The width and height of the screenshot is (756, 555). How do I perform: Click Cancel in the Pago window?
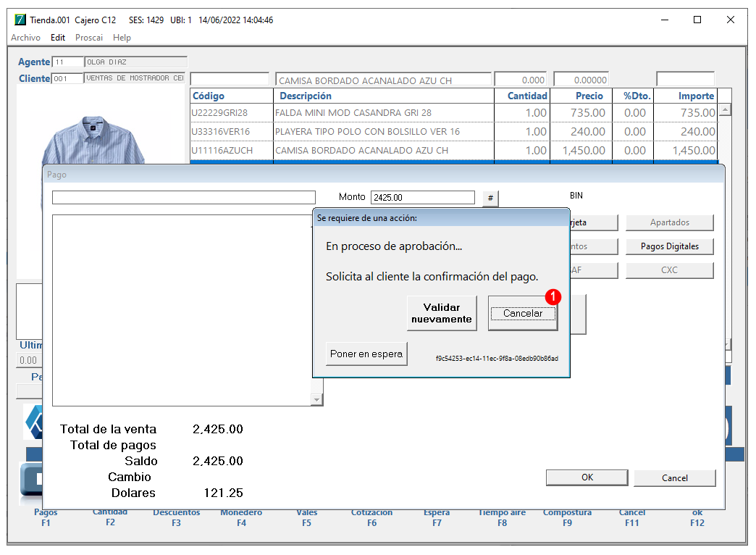pyautogui.click(x=674, y=477)
